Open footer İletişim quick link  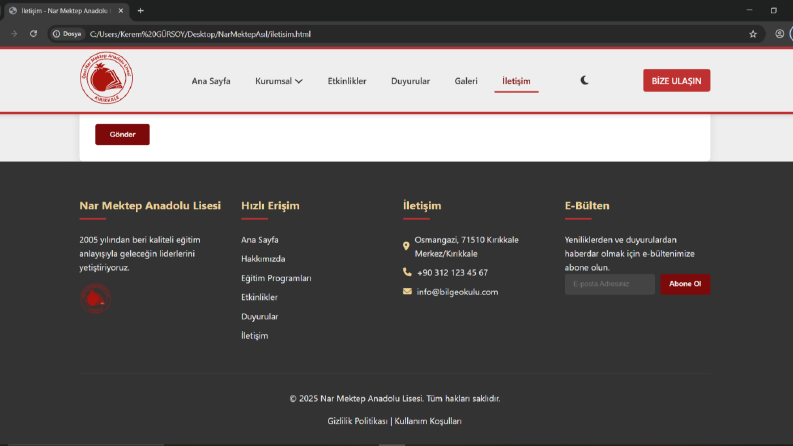[254, 336]
